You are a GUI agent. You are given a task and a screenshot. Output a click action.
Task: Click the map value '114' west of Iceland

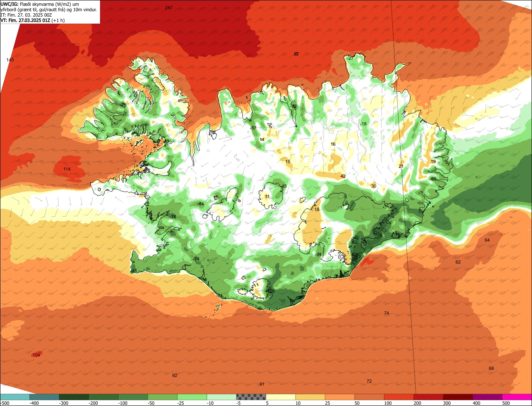[67, 169]
